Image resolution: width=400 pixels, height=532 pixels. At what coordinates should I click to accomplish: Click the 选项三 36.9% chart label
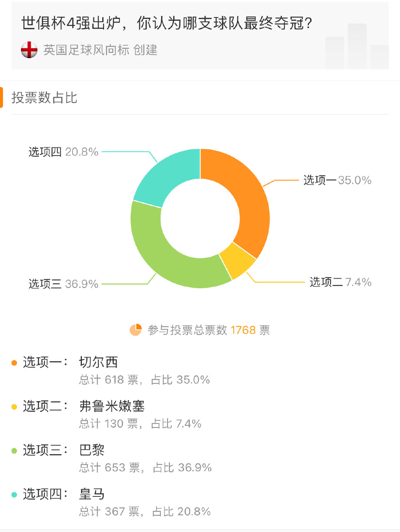pyautogui.click(x=63, y=284)
